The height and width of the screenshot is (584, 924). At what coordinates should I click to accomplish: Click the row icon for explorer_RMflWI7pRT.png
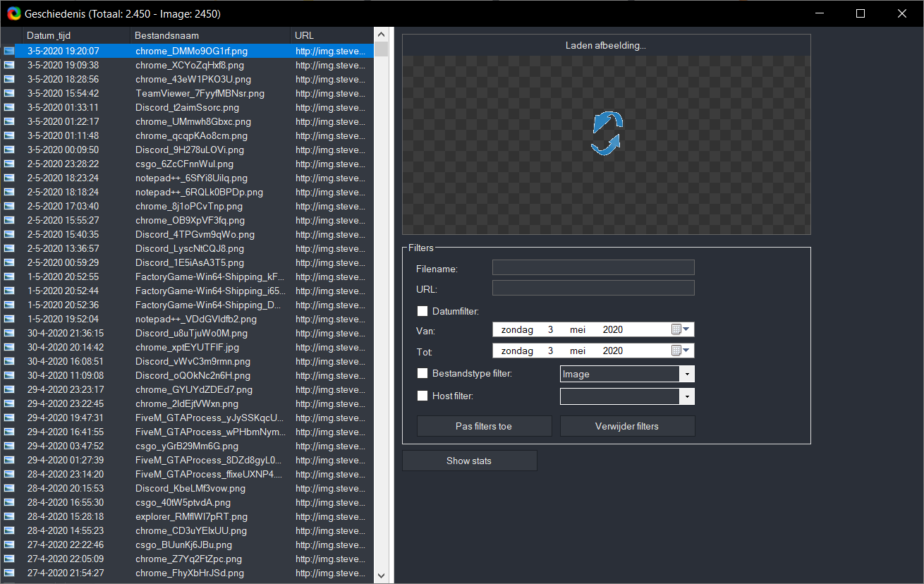click(9, 516)
